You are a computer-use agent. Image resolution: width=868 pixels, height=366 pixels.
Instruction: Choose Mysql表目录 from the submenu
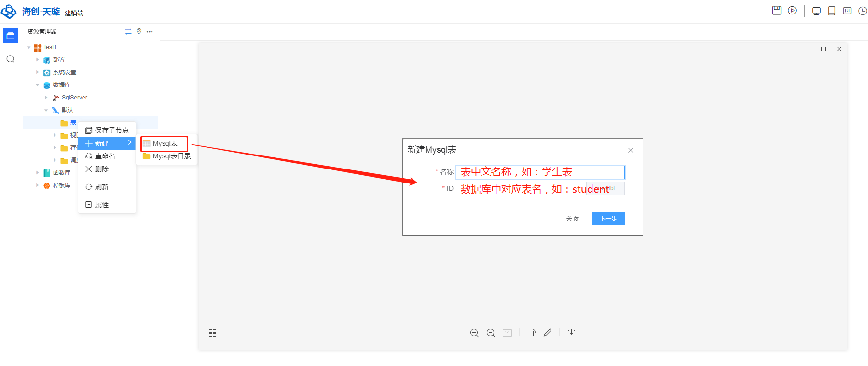click(x=171, y=156)
